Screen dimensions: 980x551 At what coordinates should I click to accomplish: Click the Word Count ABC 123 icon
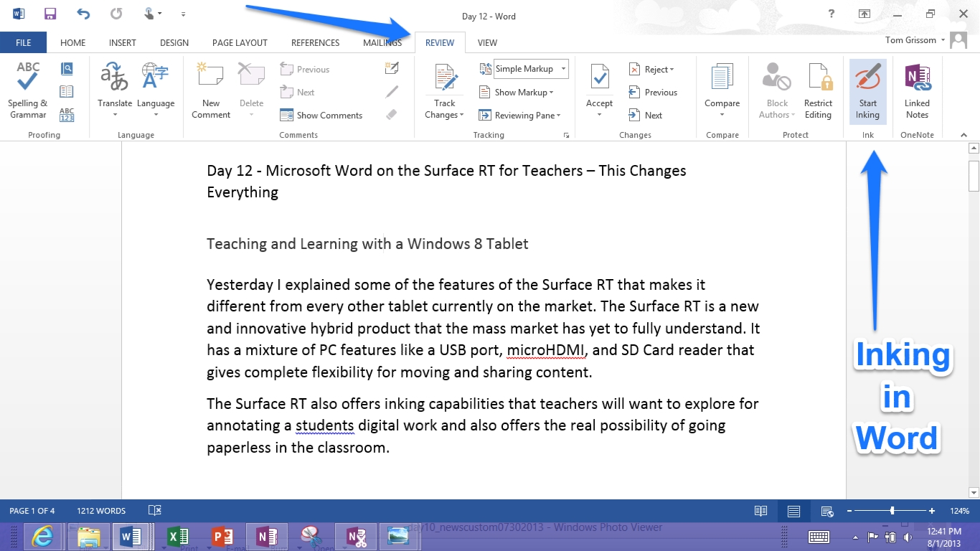pyautogui.click(x=67, y=115)
